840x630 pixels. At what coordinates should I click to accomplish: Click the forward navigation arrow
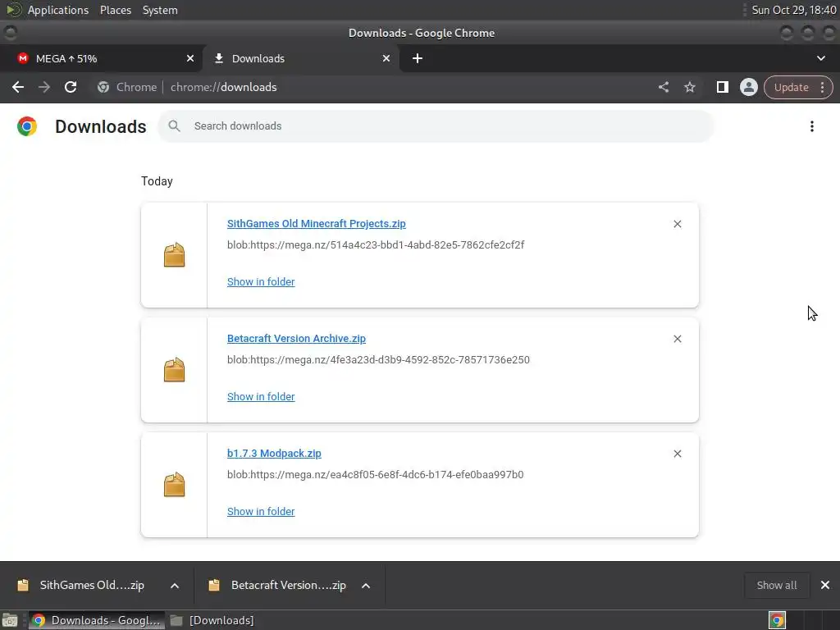click(44, 87)
